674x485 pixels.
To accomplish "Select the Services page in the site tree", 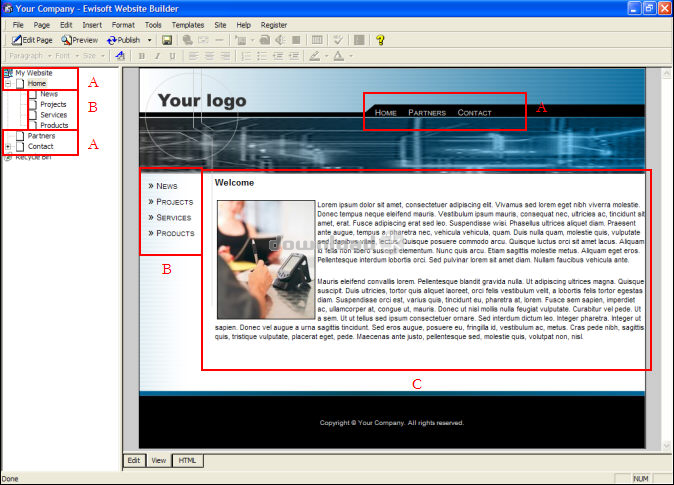I will [54, 115].
